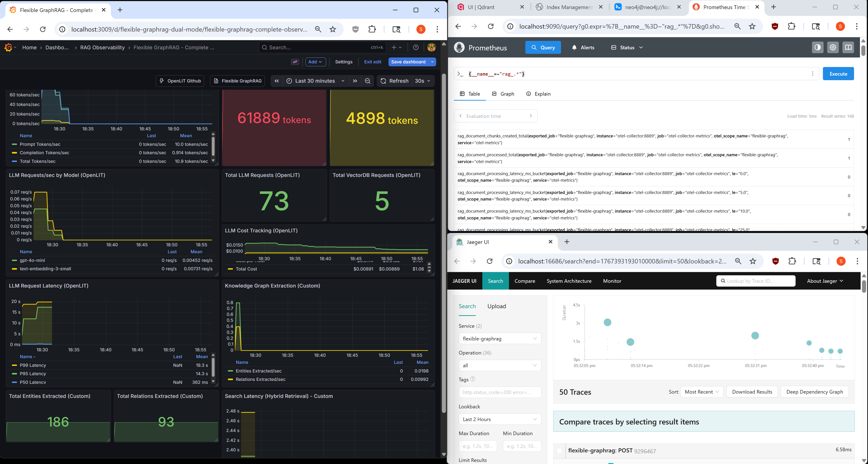
Task: Click the Save dashboard button
Action: 408,62
